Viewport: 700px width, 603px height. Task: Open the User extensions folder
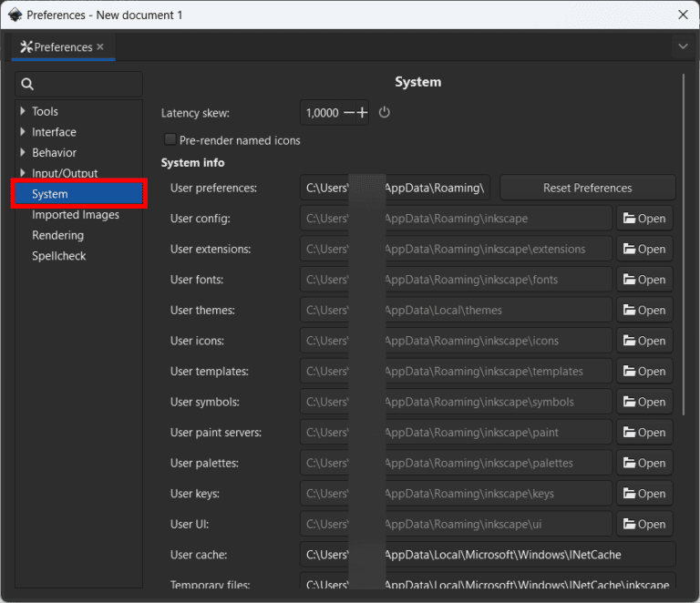[x=644, y=249]
